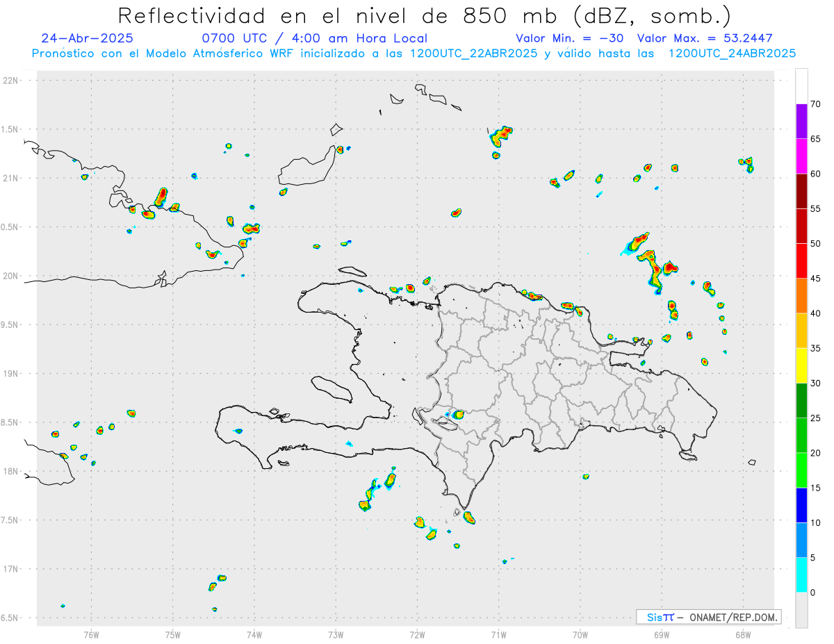This screenshot has height=644, width=834.
Task: Click the colorbar scale value '50'
Action: pyautogui.click(x=816, y=244)
